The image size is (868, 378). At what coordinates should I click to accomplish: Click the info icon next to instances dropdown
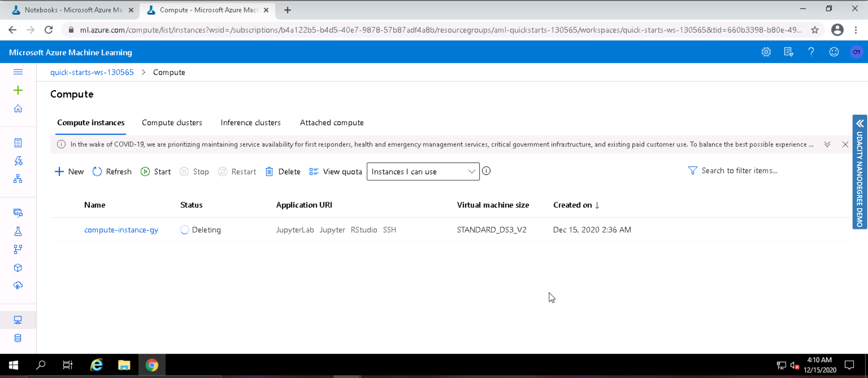tap(486, 171)
